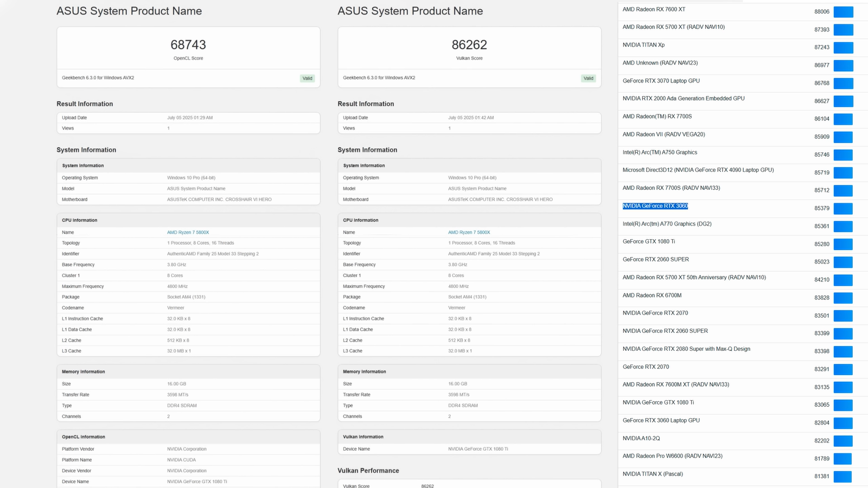Click Intel Arc A750 Graphics entry
The image size is (868, 488).
660,152
